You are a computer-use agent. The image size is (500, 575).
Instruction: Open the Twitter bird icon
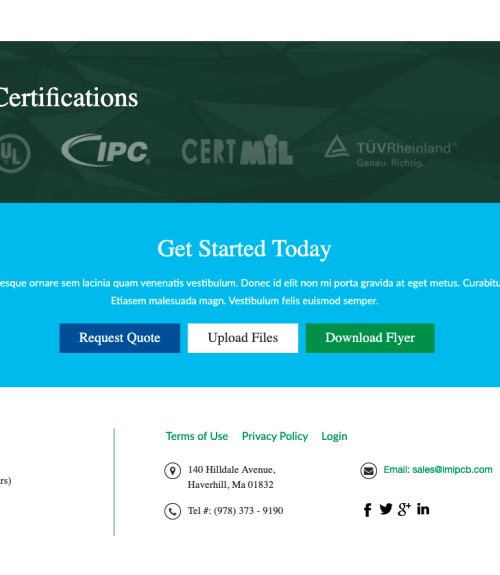pyautogui.click(x=386, y=509)
